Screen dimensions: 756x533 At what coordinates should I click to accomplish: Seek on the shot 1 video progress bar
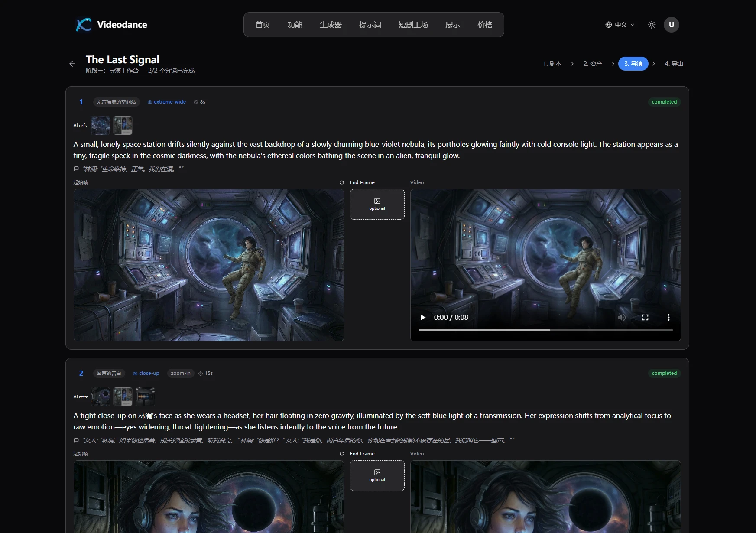pos(545,330)
